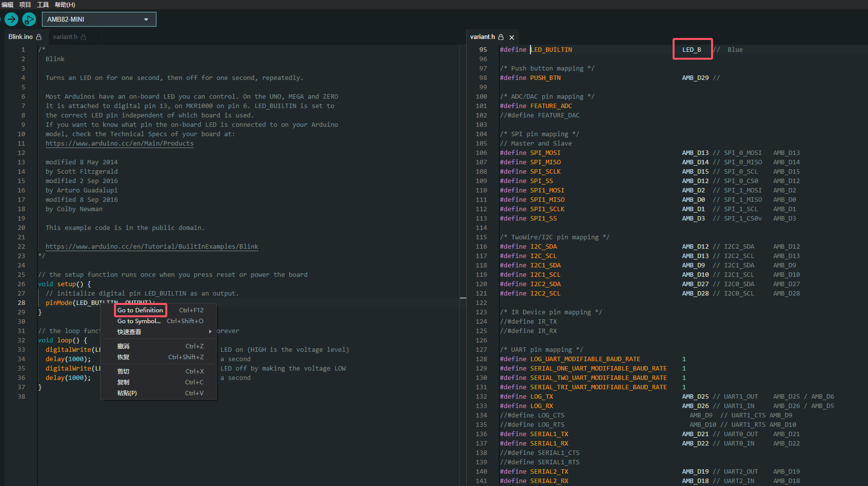Click 'TwoWire/I2C pin mapping' comment
This screenshot has height=486, width=868.
(x=555, y=237)
